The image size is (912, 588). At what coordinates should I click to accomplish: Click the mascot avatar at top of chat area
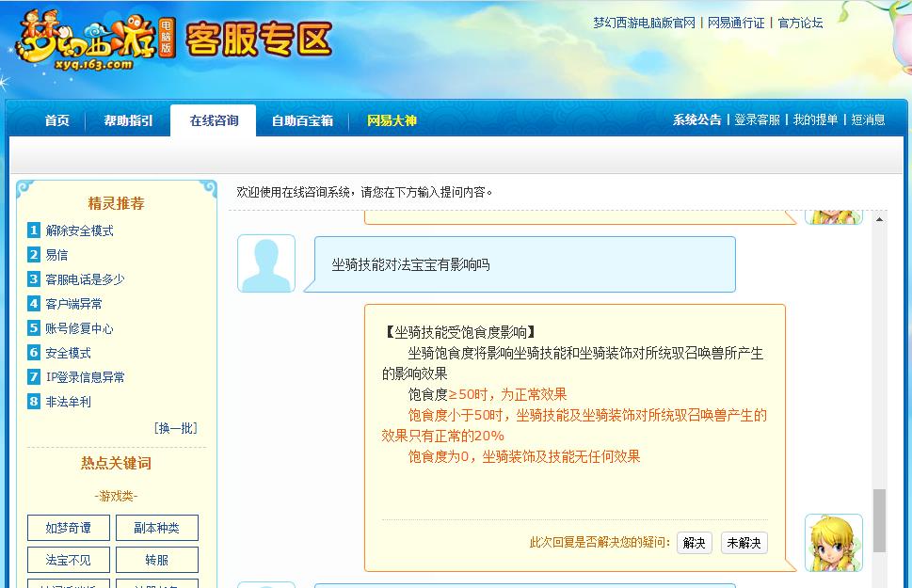click(x=832, y=215)
